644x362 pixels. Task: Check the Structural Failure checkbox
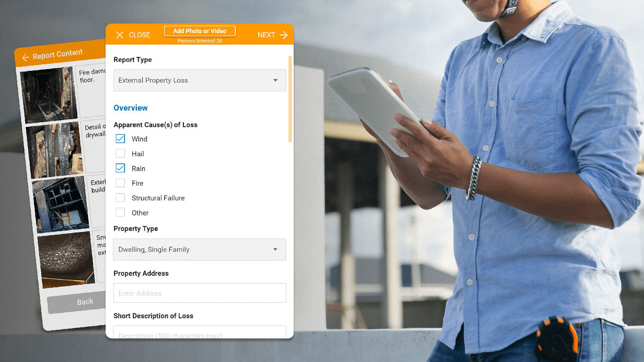tap(120, 198)
